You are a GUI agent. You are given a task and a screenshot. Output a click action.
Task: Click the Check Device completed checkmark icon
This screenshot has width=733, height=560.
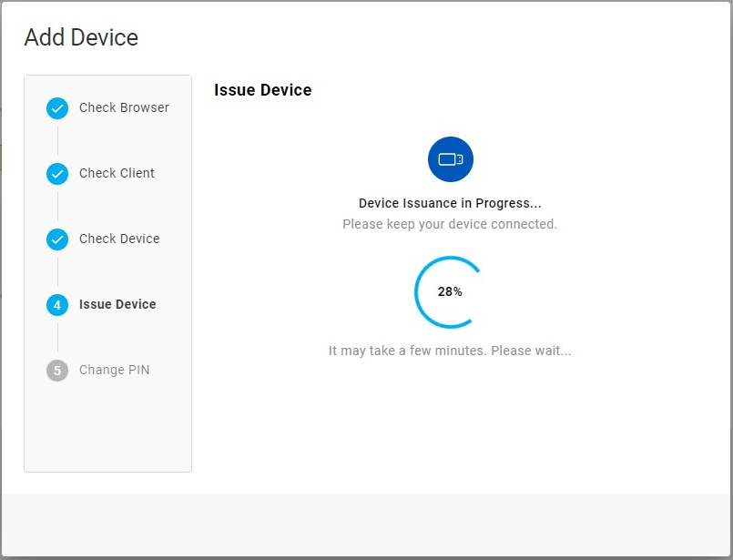click(x=57, y=239)
